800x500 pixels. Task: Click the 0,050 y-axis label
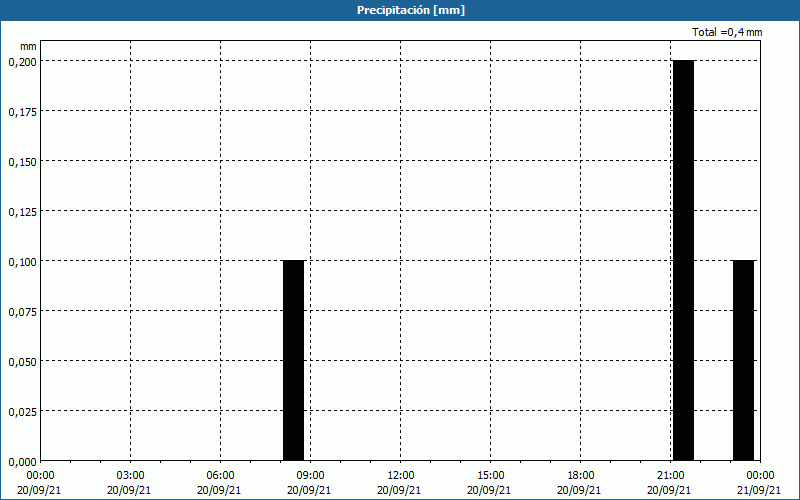coord(22,362)
